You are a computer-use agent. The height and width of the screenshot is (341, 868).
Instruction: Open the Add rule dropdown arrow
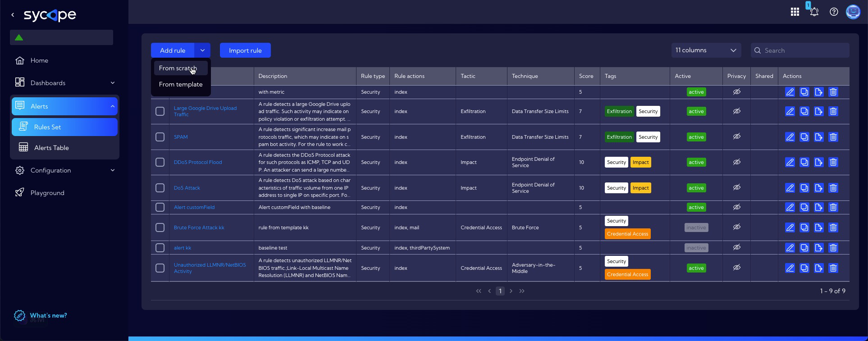pyautogui.click(x=202, y=50)
